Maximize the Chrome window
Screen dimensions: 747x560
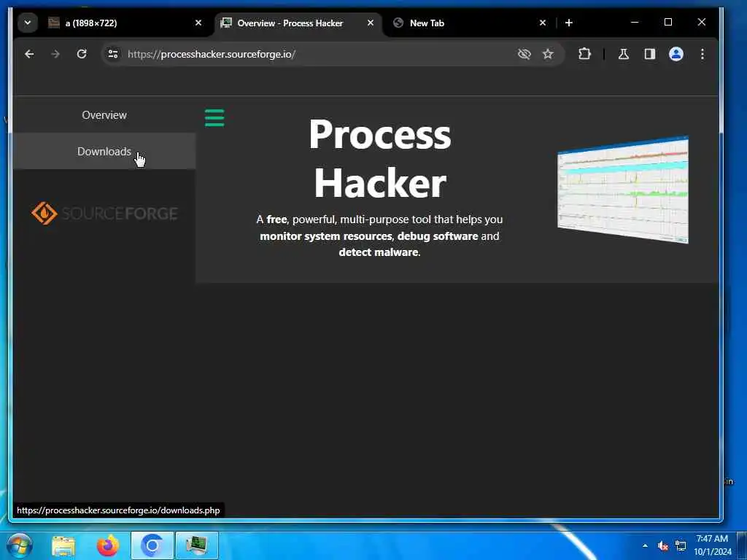(x=668, y=23)
